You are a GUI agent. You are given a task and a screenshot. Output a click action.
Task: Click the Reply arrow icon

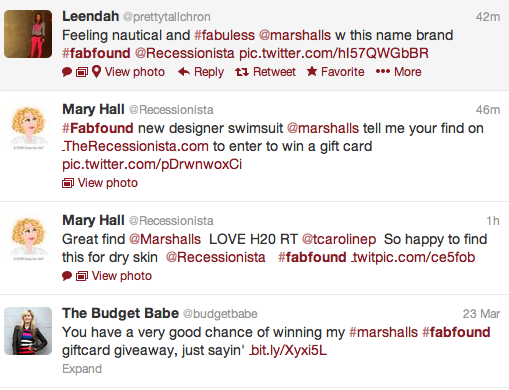coord(184,72)
